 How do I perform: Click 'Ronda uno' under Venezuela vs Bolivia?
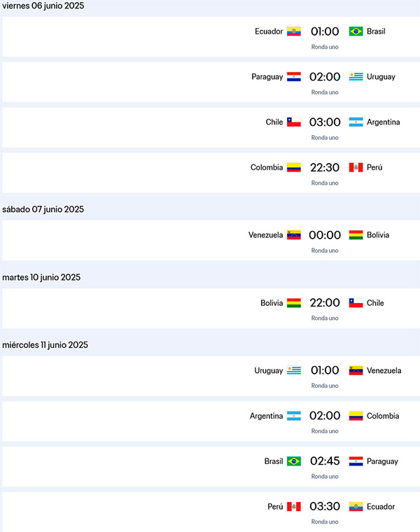point(325,251)
